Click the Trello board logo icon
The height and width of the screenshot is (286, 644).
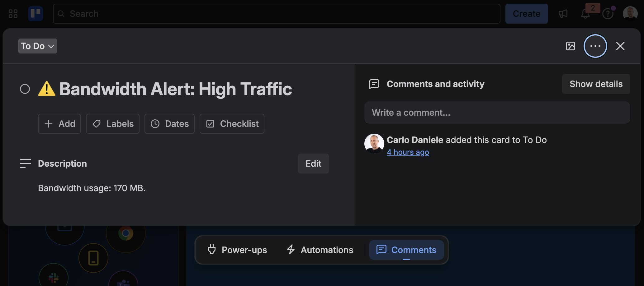click(36, 13)
